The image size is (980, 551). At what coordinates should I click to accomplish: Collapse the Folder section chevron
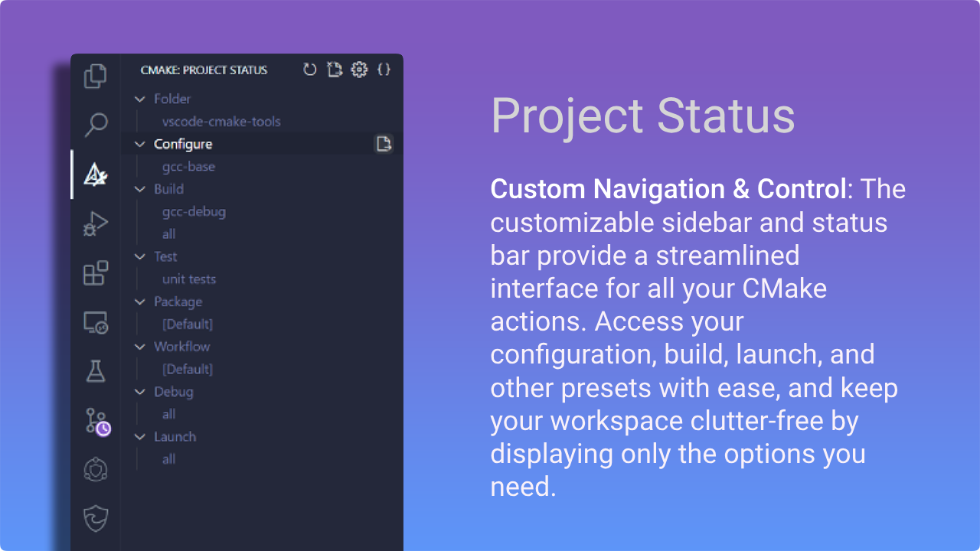(139, 99)
